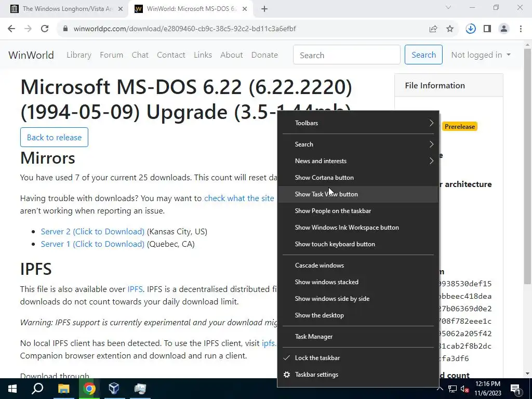Viewport: 532px width, 399px height.
Task: Close The Windows Longhorn/Vista tab
Action: coord(121,9)
